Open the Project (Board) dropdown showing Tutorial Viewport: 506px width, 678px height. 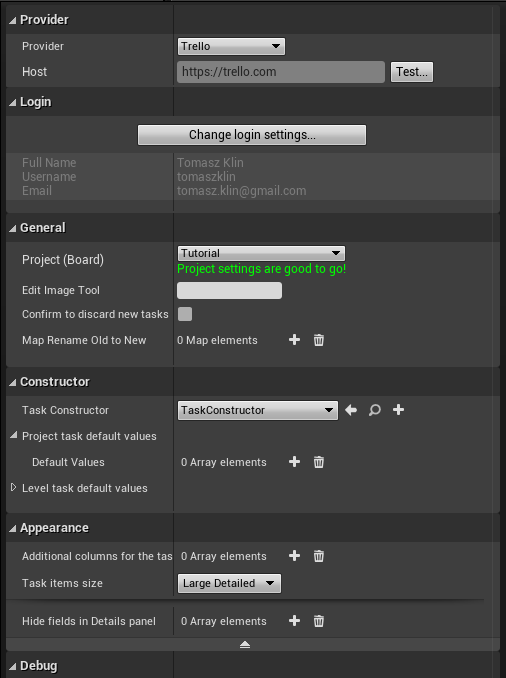click(261, 253)
